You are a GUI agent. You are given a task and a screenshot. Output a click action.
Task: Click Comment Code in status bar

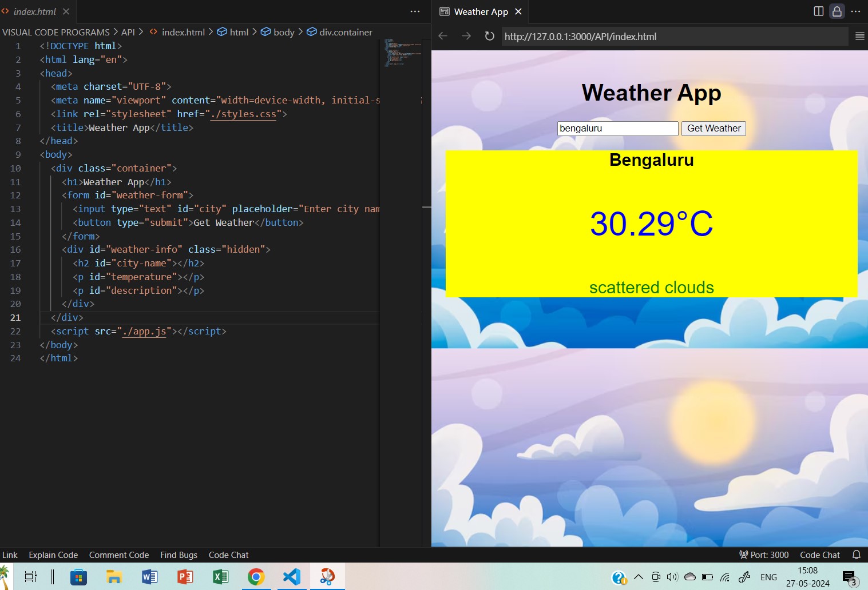click(x=119, y=555)
